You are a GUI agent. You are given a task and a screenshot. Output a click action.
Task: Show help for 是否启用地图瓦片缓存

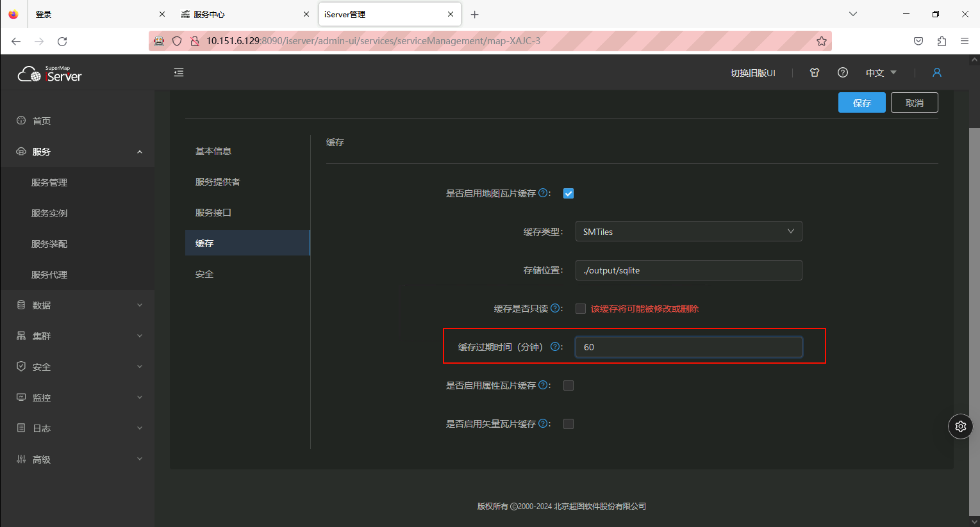[x=543, y=193]
